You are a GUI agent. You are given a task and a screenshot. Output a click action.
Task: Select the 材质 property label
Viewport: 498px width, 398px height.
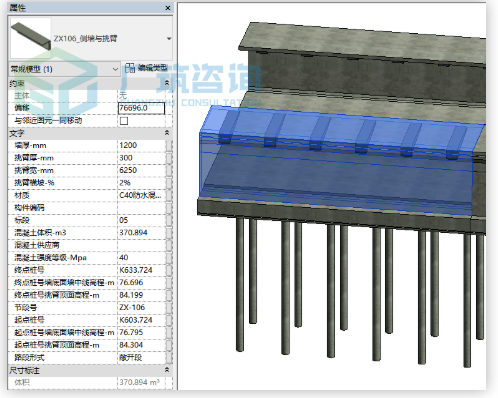click(x=22, y=195)
